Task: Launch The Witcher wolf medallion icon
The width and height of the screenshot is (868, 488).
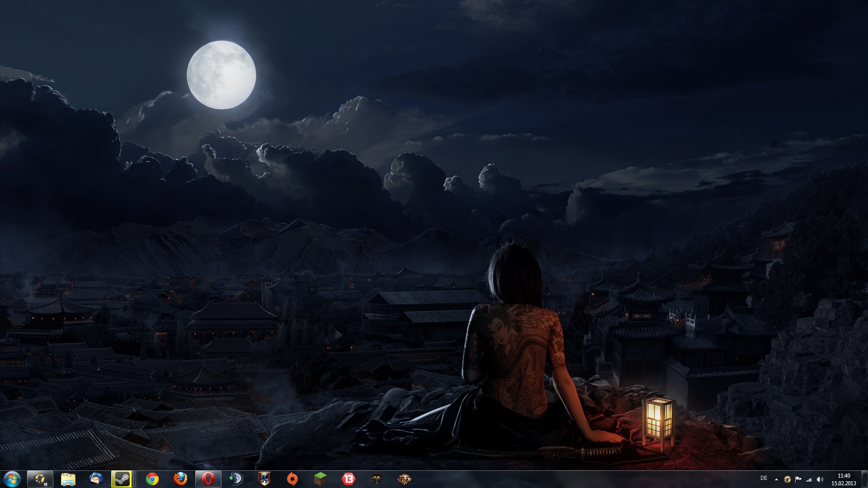Action: point(377,479)
